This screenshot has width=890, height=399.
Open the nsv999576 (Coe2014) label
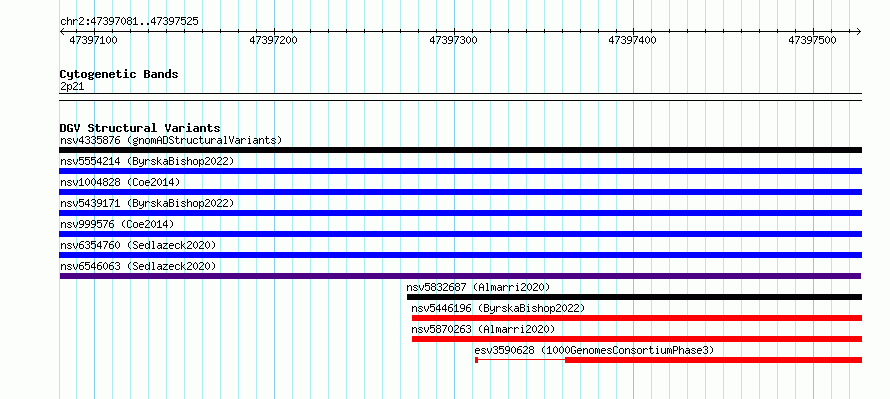point(117,224)
